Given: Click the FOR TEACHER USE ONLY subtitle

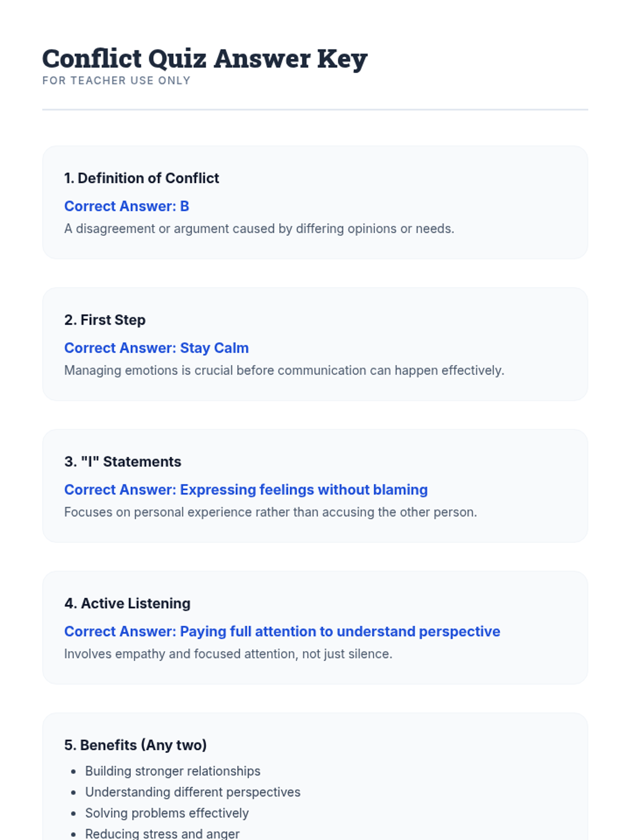Looking at the screenshot, I should 116,80.
